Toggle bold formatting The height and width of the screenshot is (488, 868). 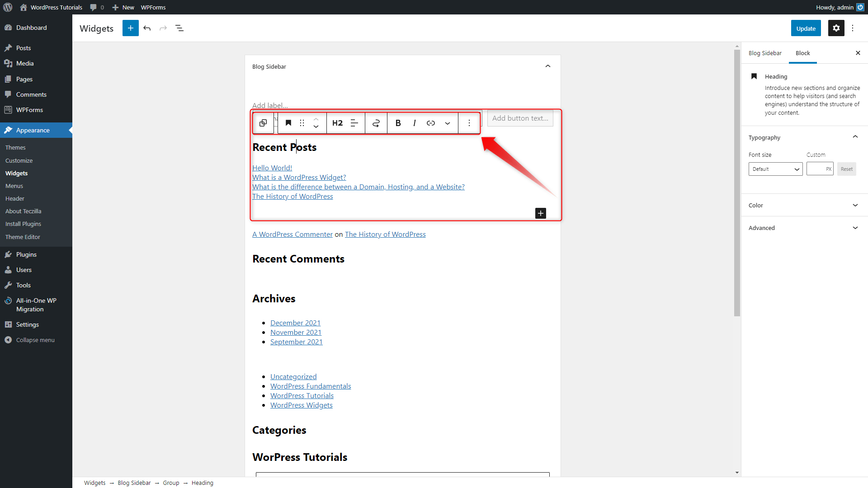(398, 123)
